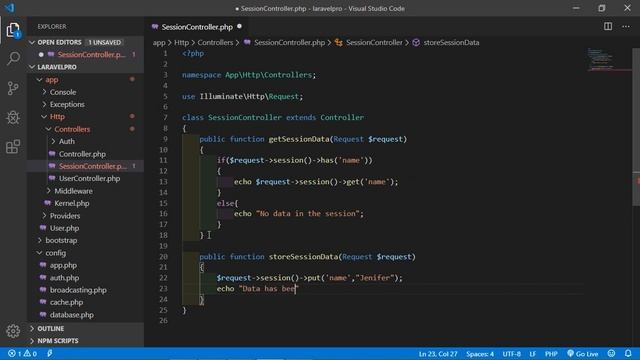The image size is (640, 360).
Task: Click the errors and warnings status indicator
Action: [22, 353]
